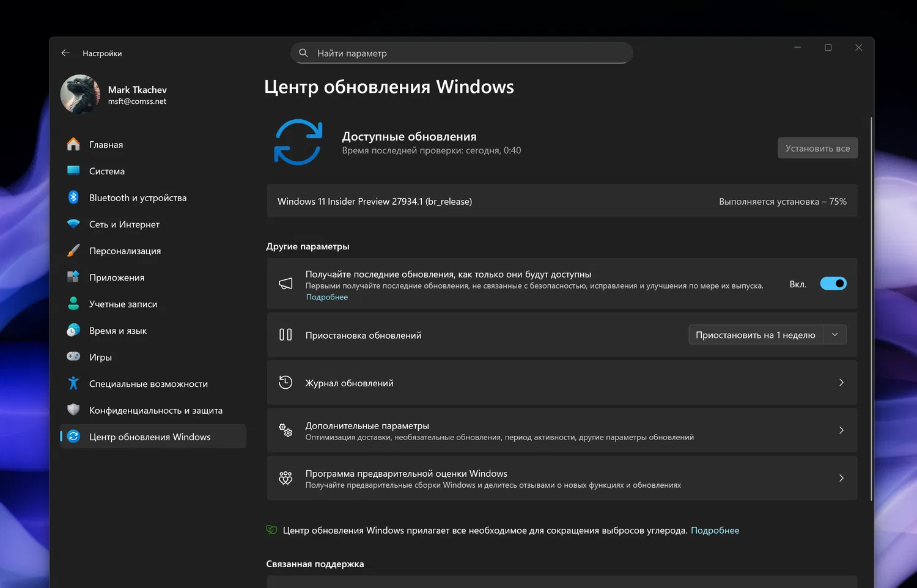Open Персонализация via its brush icon

(x=73, y=251)
